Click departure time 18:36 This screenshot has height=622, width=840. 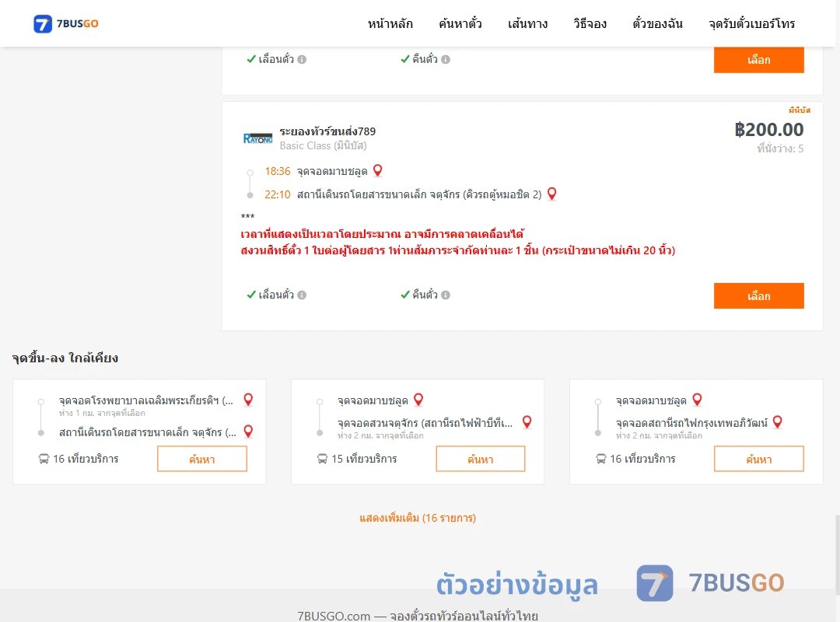[x=278, y=171]
